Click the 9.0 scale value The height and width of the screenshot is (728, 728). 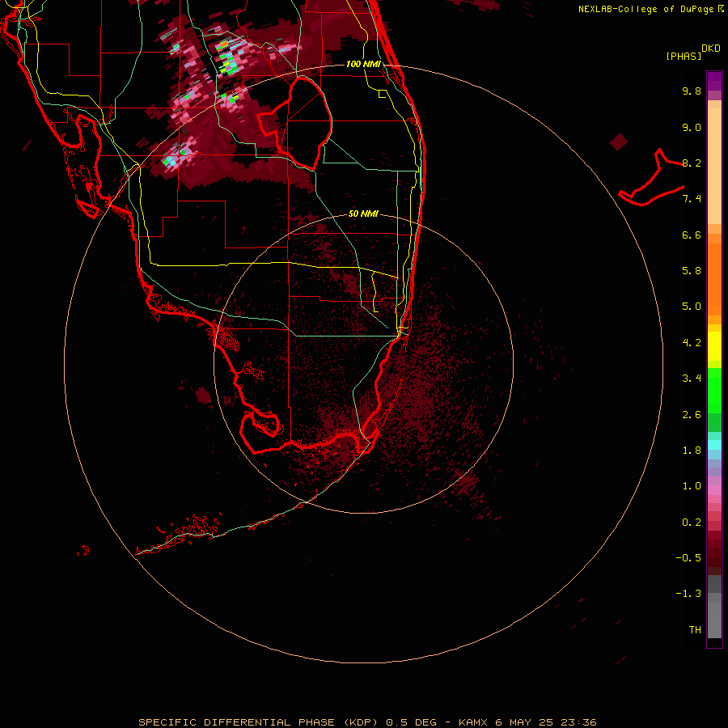[x=692, y=127]
